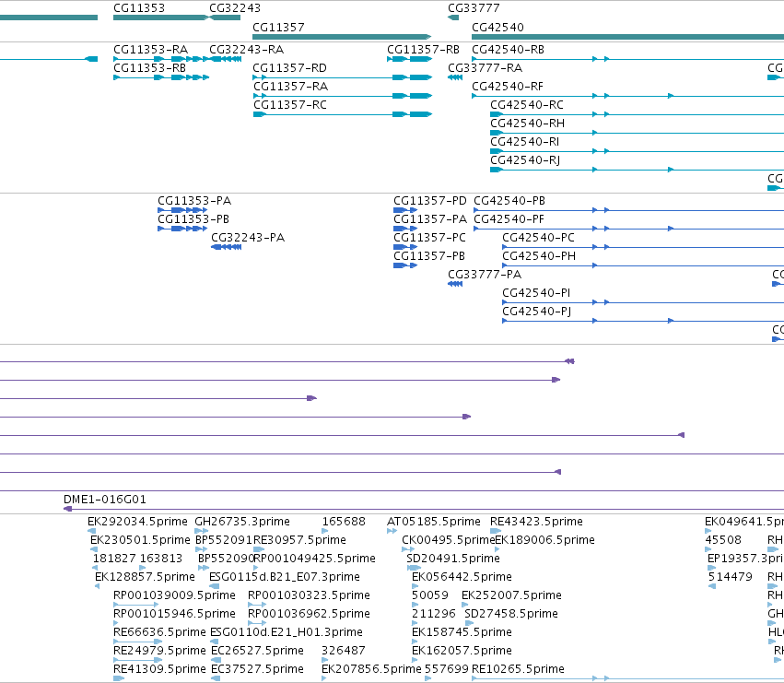Select the EK128857.5prime EST label
The width and height of the screenshot is (784, 683).
pyautogui.click(x=145, y=577)
